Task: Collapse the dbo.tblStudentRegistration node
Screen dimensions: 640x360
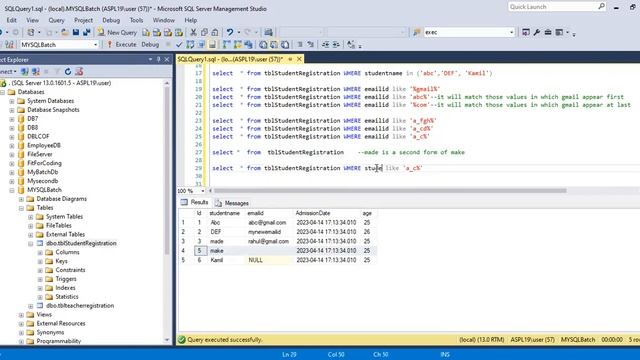Action: (x=31, y=243)
